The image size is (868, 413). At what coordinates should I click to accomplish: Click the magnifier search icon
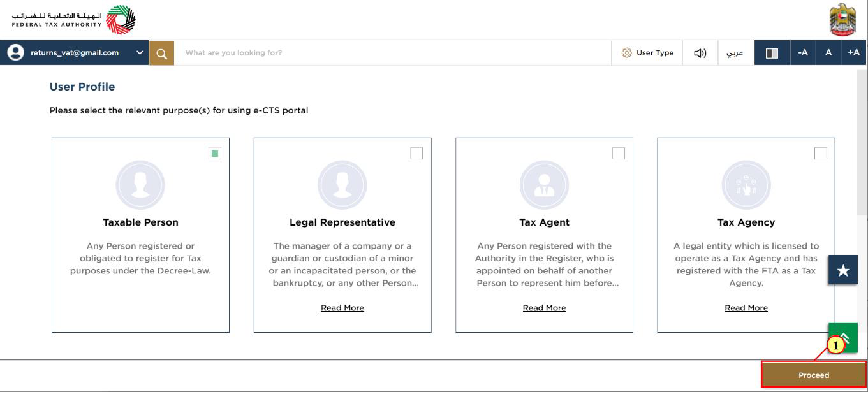[161, 53]
